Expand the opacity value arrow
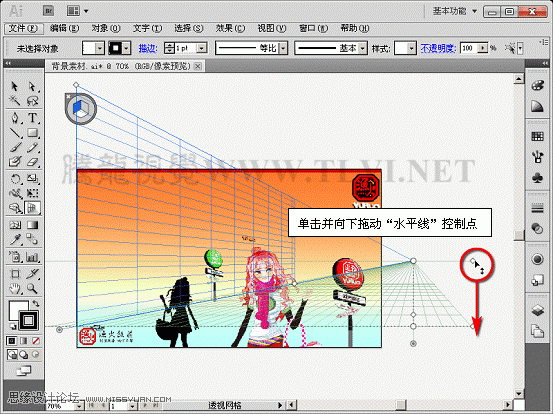The width and height of the screenshot is (553, 414). coord(483,48)
